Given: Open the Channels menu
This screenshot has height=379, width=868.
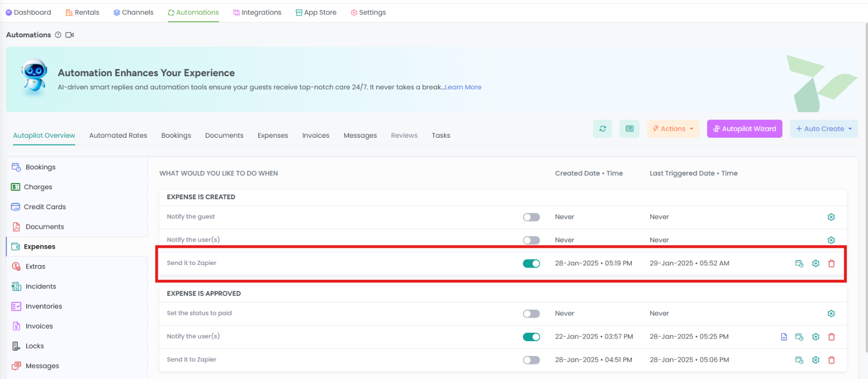Looking at the screenshot, I should 134,12.
